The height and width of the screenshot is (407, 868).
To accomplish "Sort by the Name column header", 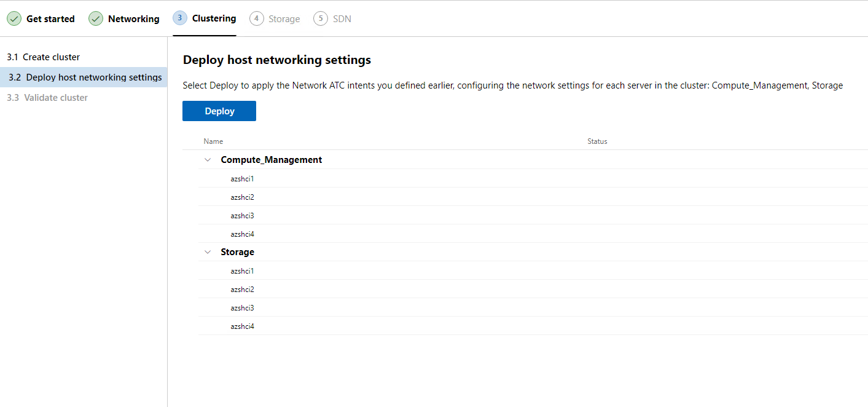I will coord(213,141).
